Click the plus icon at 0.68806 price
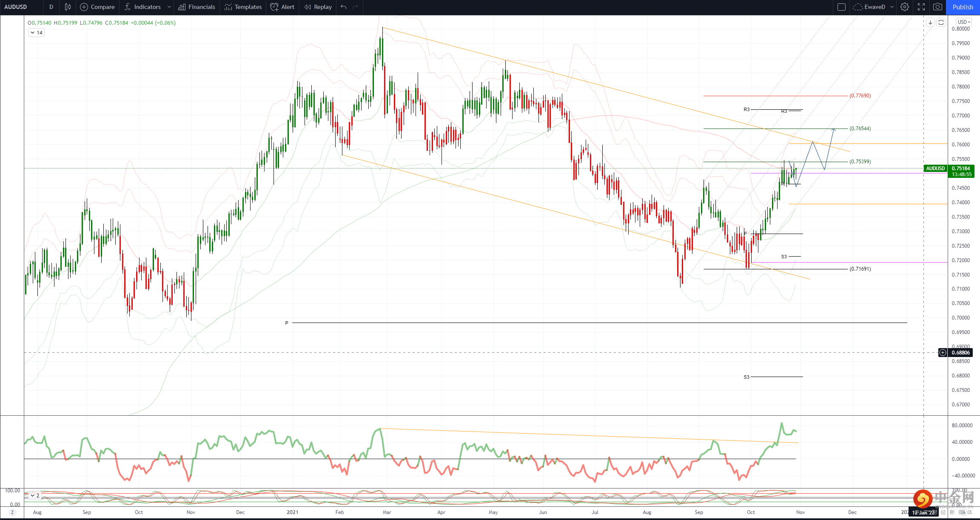 coord(943,352)
